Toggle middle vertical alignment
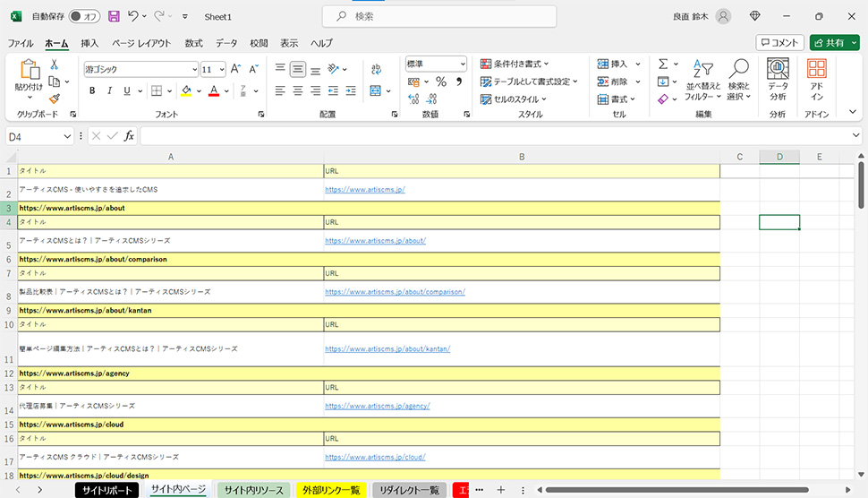Screen dimensions: 868x498 click(x=298, y=69)
